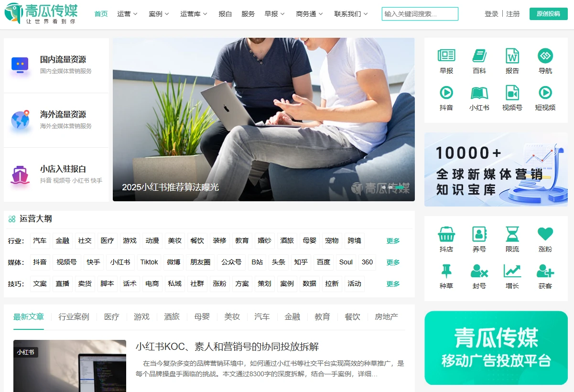The height and width of the screenshot is (392, 574).
Task: Select the 种草 pushpin icon
Action: click(x=446, y=271)
